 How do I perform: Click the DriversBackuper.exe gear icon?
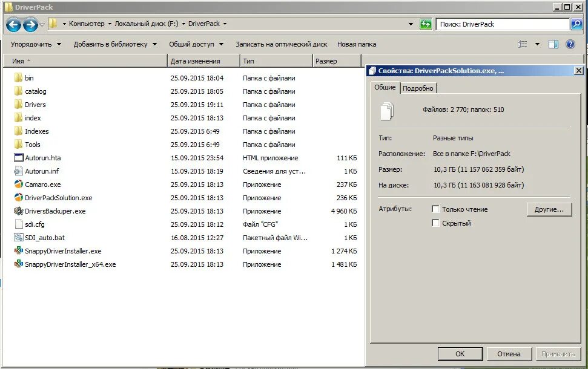point(18,211)
